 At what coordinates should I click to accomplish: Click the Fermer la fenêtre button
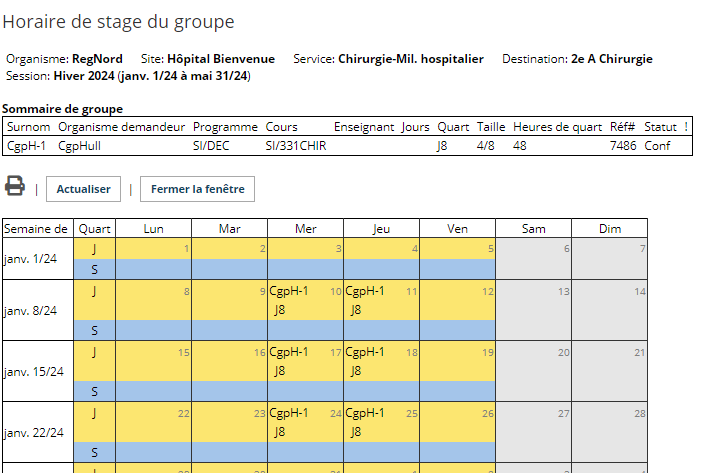tap(197, 189)
